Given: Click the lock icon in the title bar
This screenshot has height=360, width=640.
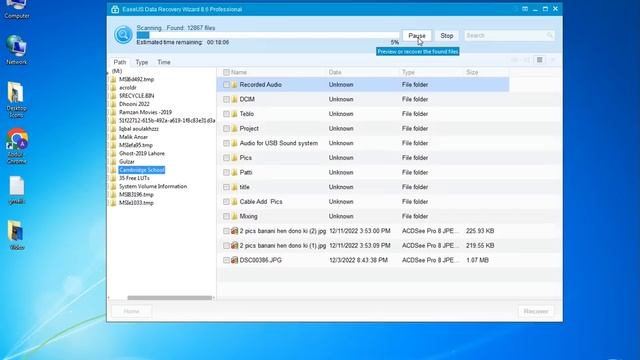Looking at the screenshot, I should click(115, 9).
